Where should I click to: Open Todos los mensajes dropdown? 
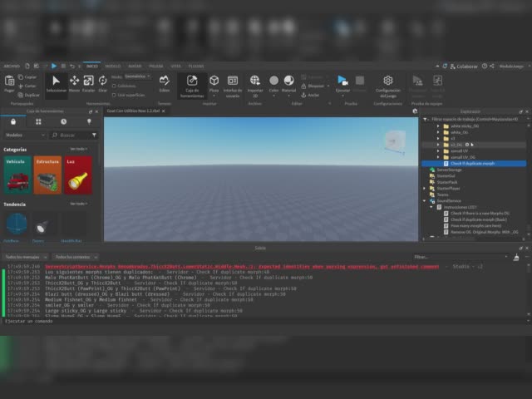click(x=25, y=257)
